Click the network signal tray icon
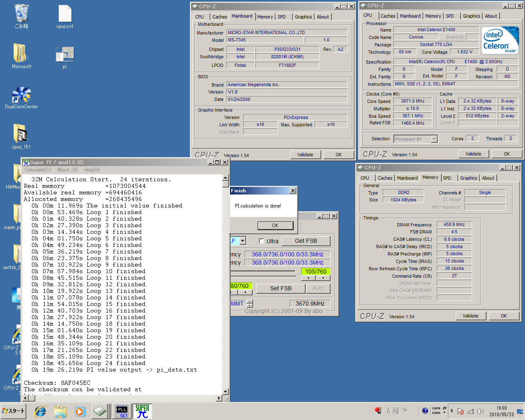The height and width of the screenshot is (420, 525). [x=470, y=411]
